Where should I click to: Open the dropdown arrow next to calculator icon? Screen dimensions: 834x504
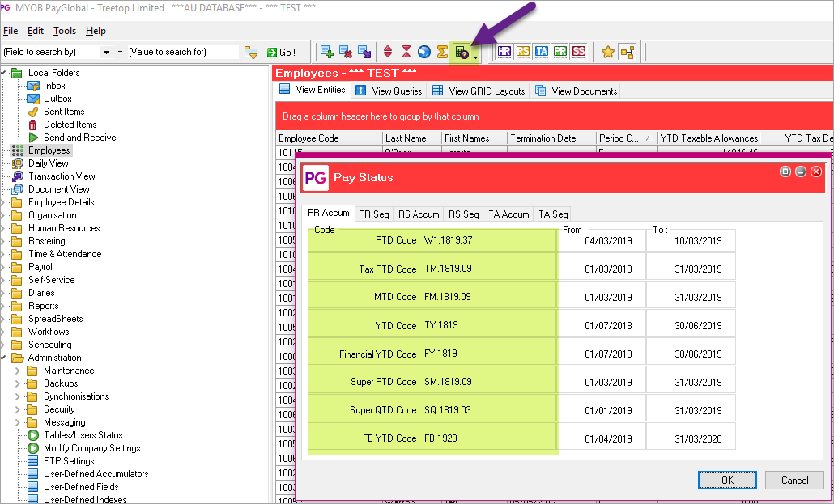pos(475,56)
